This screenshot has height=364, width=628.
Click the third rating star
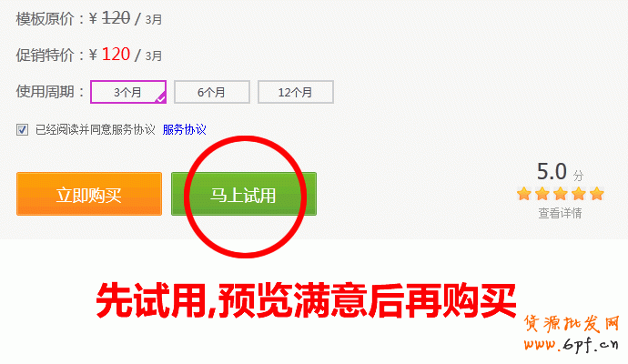(561, 194)
